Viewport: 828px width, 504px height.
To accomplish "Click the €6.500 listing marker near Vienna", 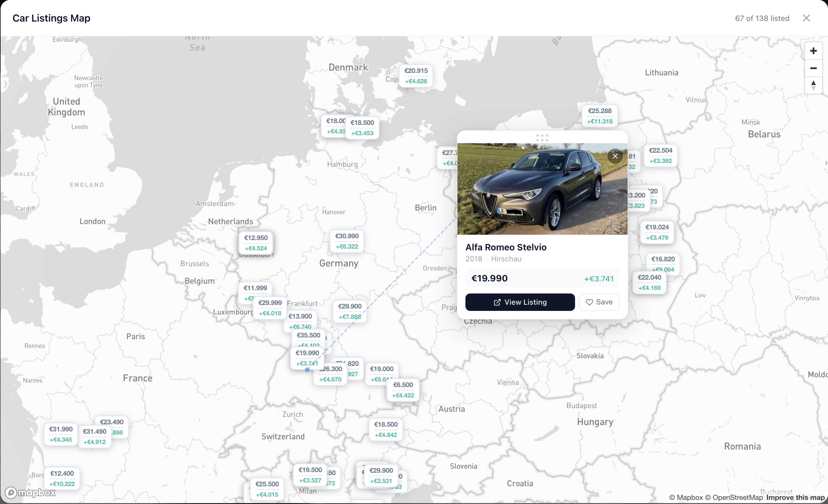I will pos(403,389).
